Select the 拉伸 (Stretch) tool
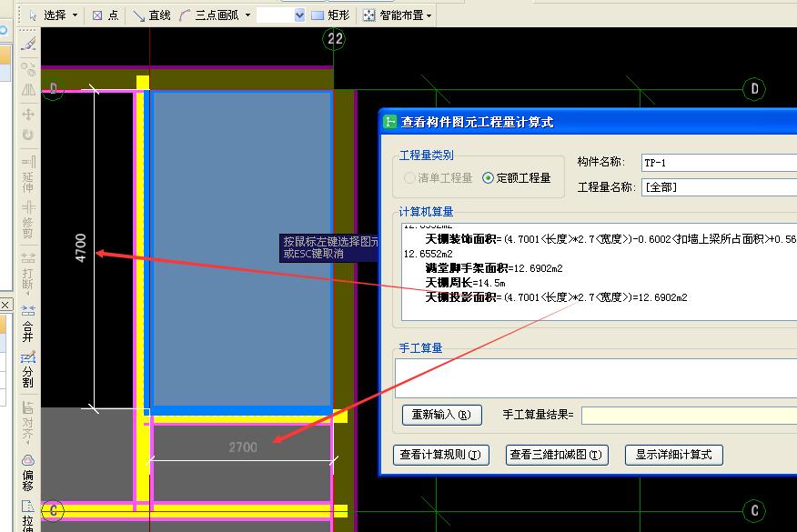The width and height of the screenshot is (797, 532). (x=28, y=516)
